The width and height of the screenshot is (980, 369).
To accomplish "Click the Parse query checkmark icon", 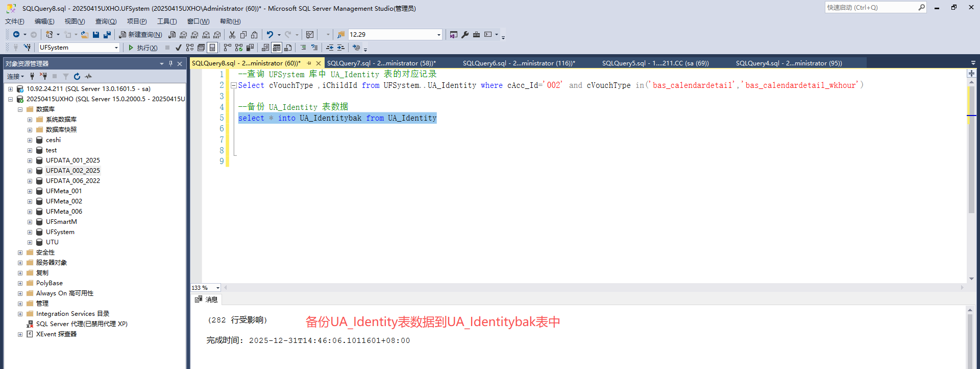I will coord(178,48).
